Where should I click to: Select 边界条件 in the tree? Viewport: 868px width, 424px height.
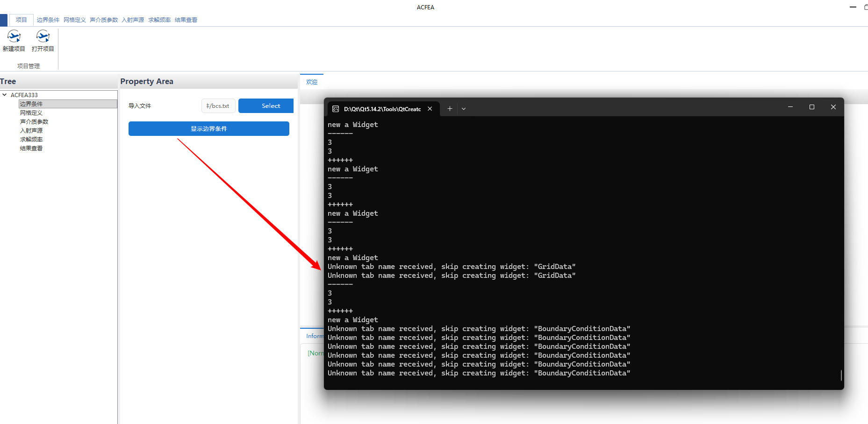click(68, 104)
